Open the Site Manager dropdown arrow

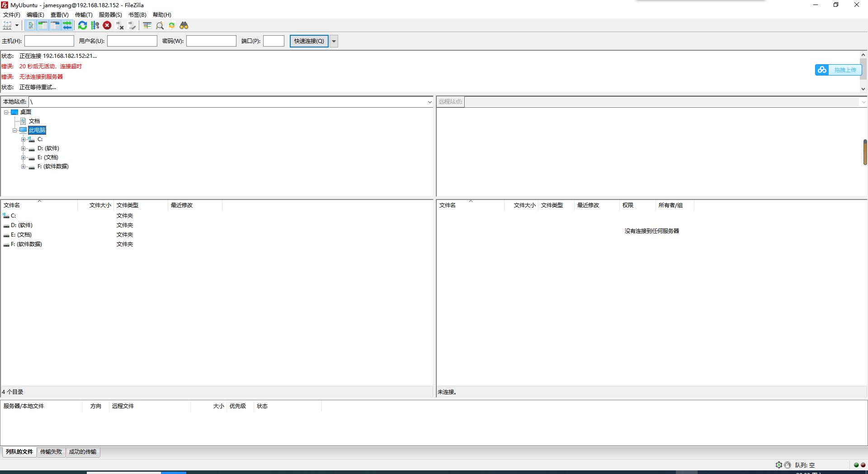(x=17, y=25)
